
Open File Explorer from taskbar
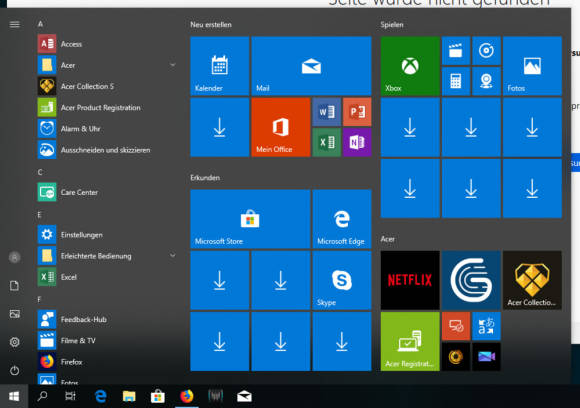[129, 396]
